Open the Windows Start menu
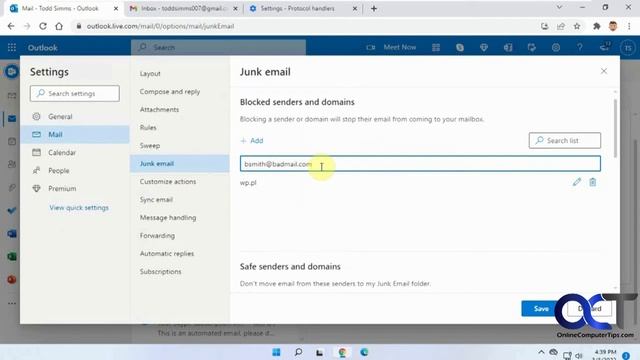Viewport: 640px width, 360px height. click(x=276, y=352)
